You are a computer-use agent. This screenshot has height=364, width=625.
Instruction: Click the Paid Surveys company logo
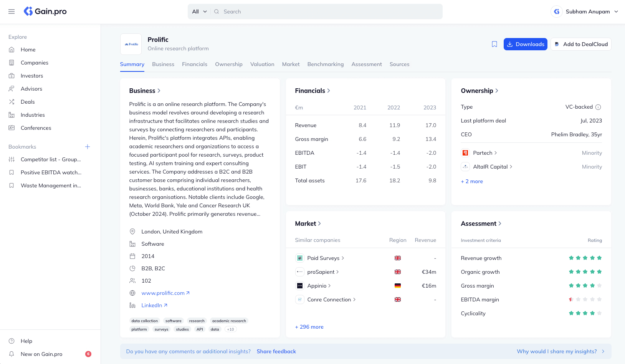300,258
